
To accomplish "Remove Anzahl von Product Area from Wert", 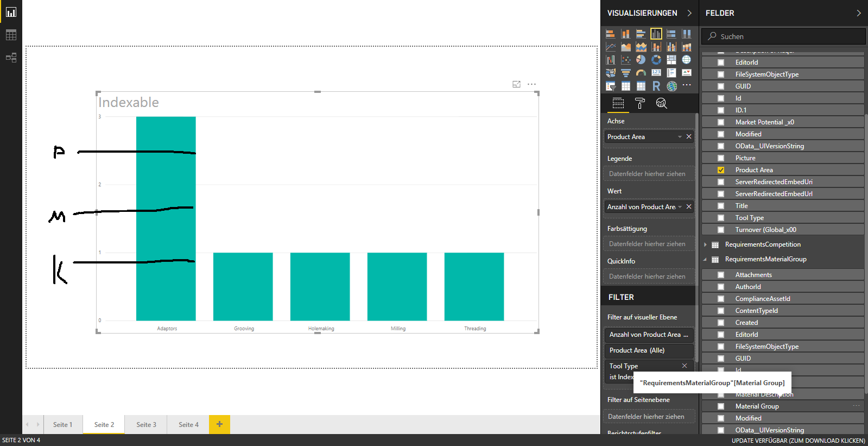I will 689,207.
